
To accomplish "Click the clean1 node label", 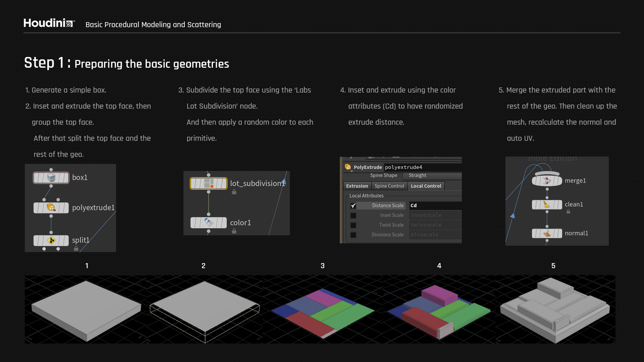I will tap(574, 204).
